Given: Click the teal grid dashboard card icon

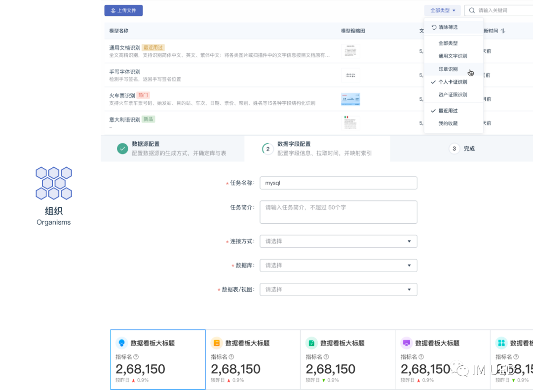Looking at the screenshot, I should 501,343.
